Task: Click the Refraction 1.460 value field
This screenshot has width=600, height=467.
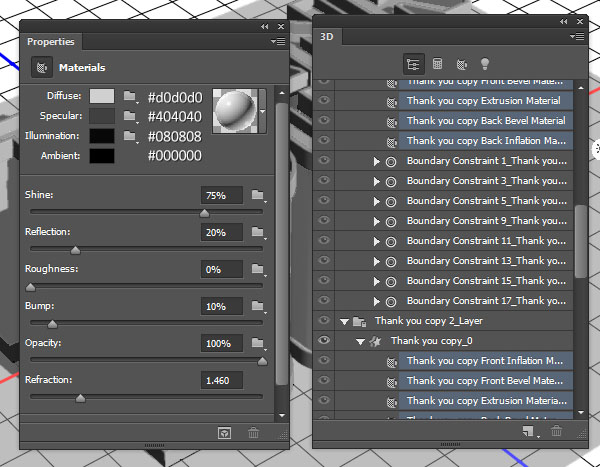Action: click(x=222, y=380)
